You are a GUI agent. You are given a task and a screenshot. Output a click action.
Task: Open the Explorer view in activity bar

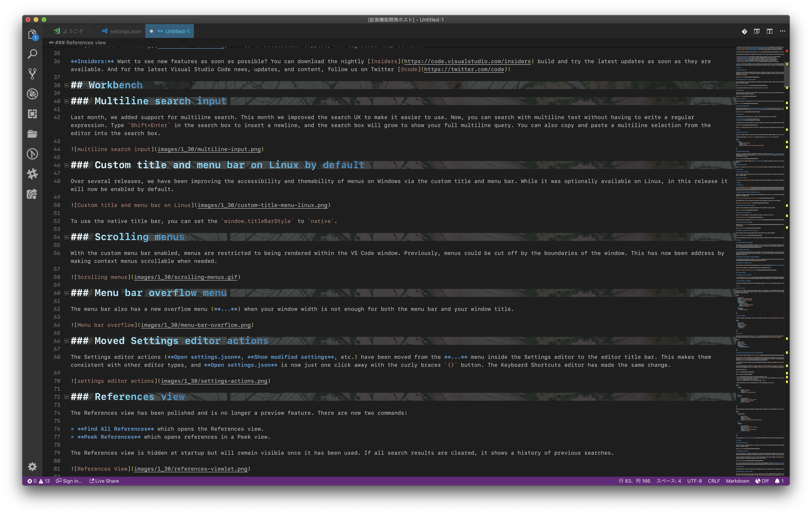[x=32, y=34]
